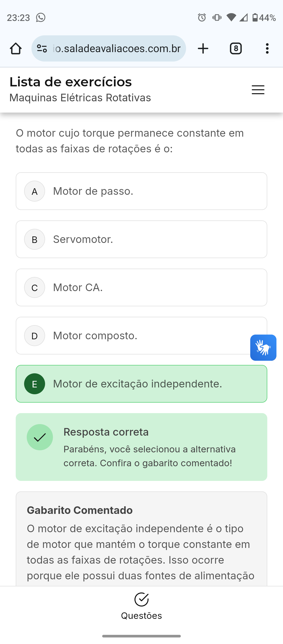Tap the WhatsApp notification icon
Viewport: 283px width, 644px height.
coord(41,18)
